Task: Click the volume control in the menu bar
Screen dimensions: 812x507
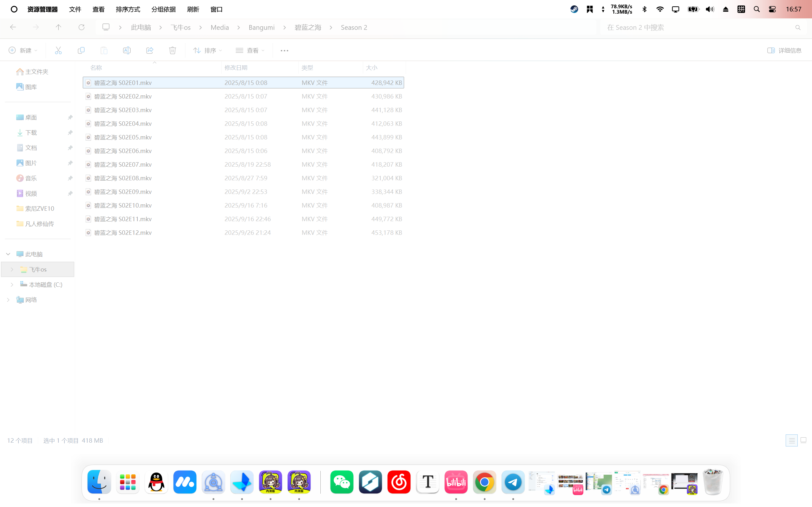Action: 710,9
